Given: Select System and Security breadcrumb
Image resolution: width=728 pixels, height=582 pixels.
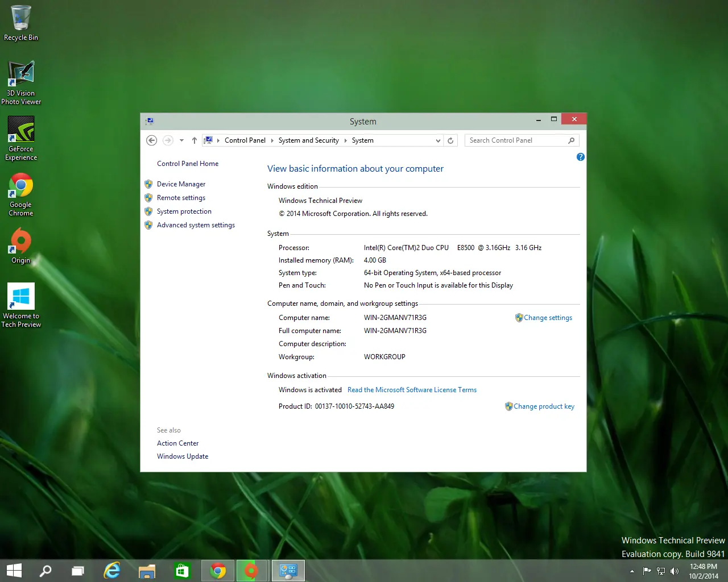Looking at the screenshot, I should [x=309, y=140].
